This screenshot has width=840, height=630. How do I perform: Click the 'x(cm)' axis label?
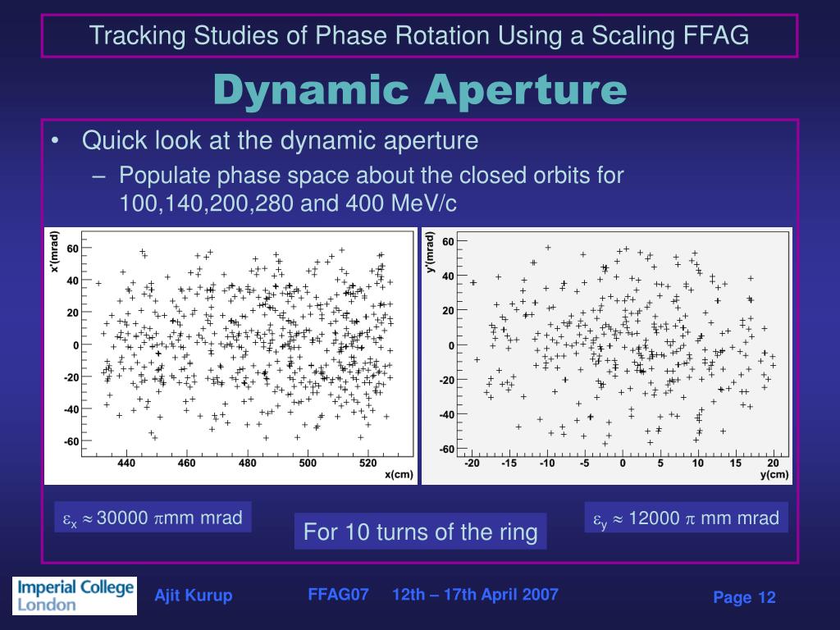[x=399, y=474]
